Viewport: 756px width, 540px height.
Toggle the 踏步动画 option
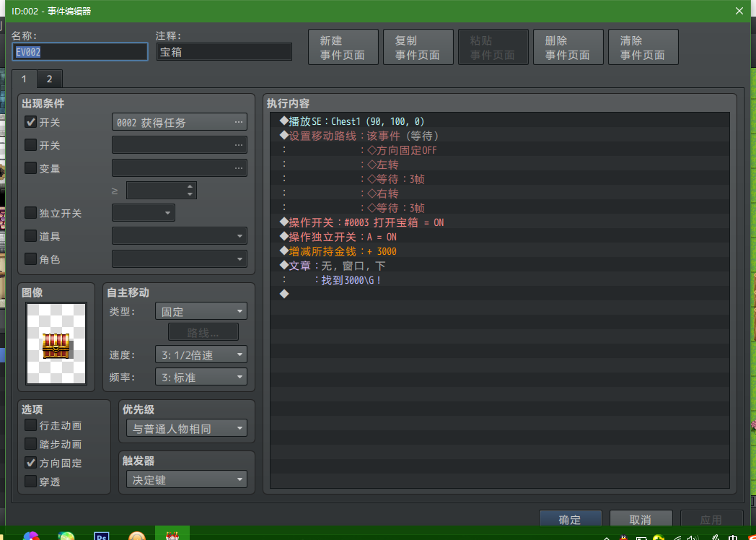(31, 444)
